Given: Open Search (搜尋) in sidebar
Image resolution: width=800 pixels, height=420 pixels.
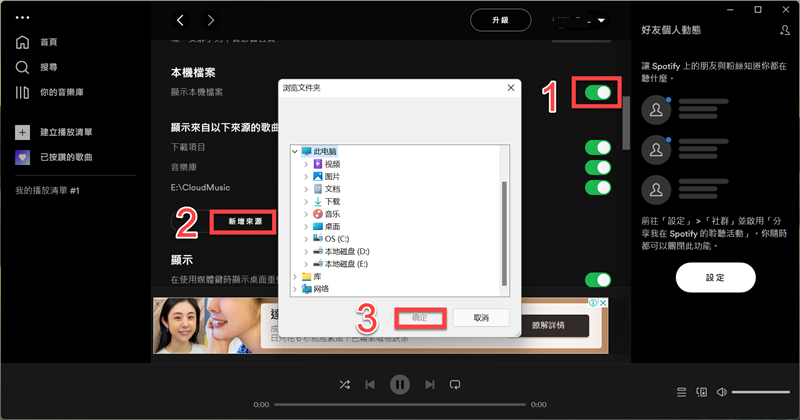Looking at the screenshot, I should 48,67.
